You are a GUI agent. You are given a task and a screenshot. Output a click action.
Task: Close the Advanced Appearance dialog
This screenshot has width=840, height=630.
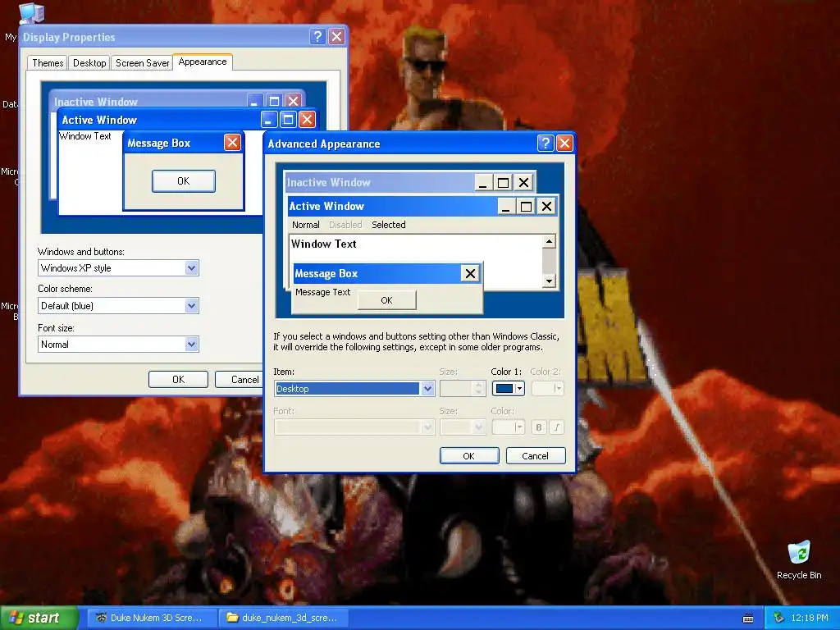(x=564, y=143)
